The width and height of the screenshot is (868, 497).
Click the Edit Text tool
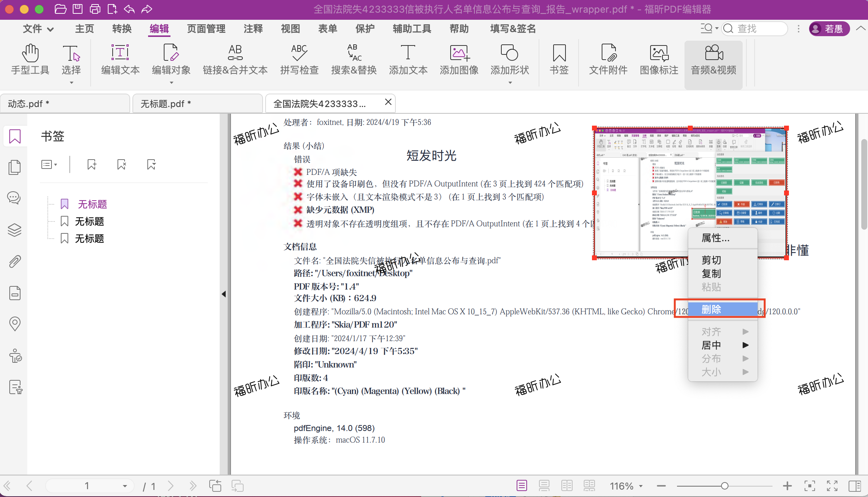point(120,60)
